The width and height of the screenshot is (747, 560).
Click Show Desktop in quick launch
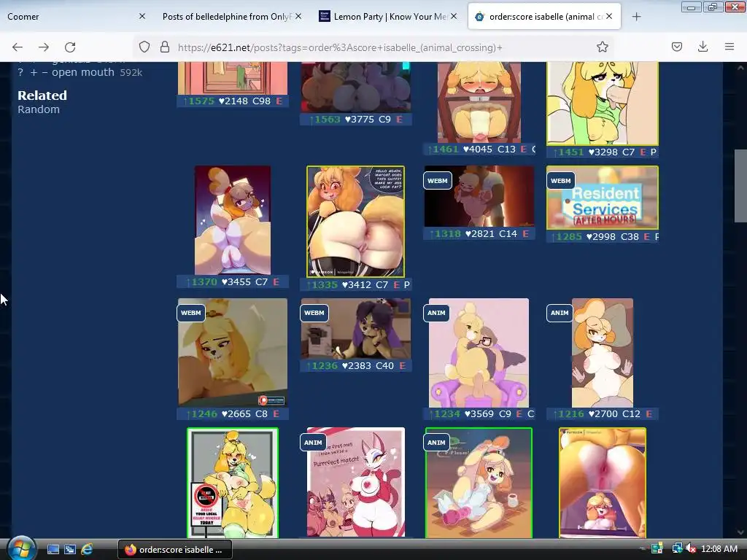click(x=53, y=550)
